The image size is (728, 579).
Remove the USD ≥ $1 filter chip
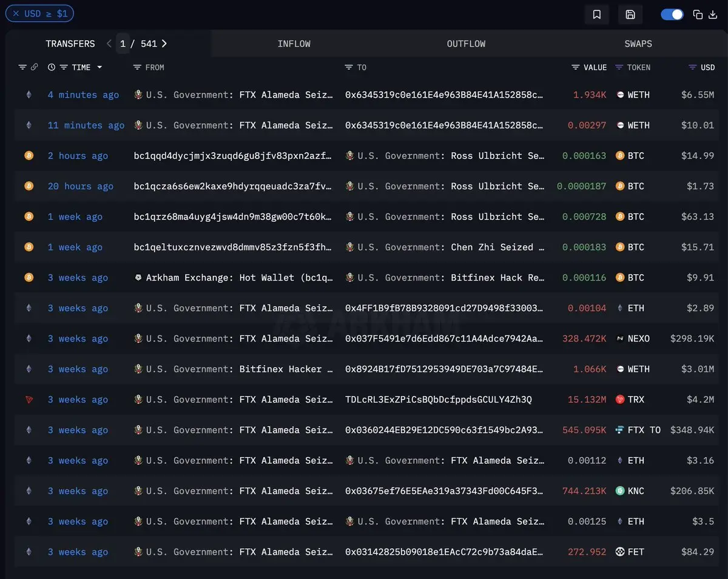click(x=16, y=13)
